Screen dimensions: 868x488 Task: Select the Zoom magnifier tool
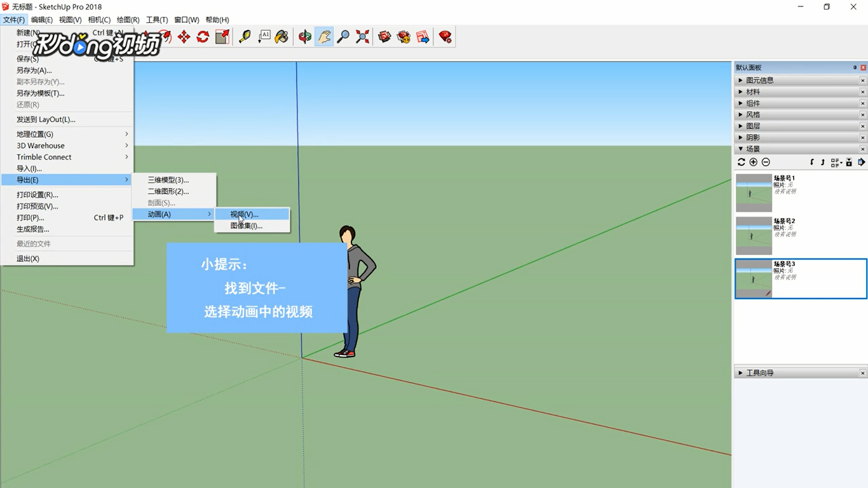pyautogui.click(x=343, y=37)
